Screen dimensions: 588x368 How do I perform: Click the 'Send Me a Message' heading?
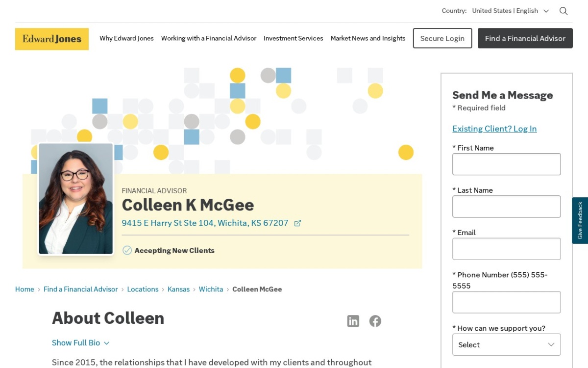pyautogui.click(x=502, y=95)
